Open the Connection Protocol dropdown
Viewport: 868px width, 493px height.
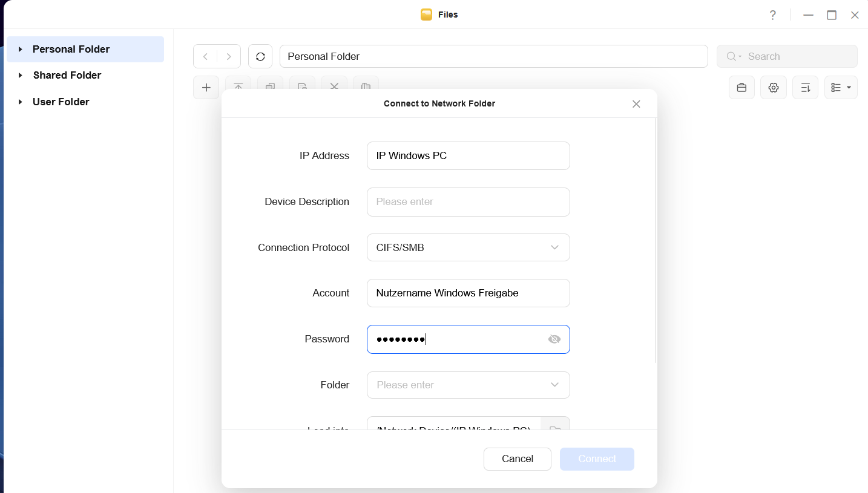pyautogui.click(x=468, y=247)
